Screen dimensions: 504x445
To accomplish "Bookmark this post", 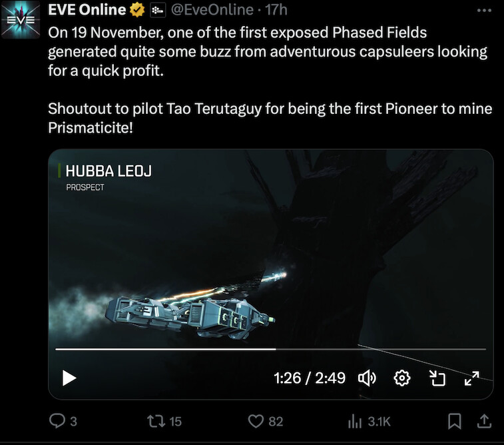I will [x=455, y=421].
